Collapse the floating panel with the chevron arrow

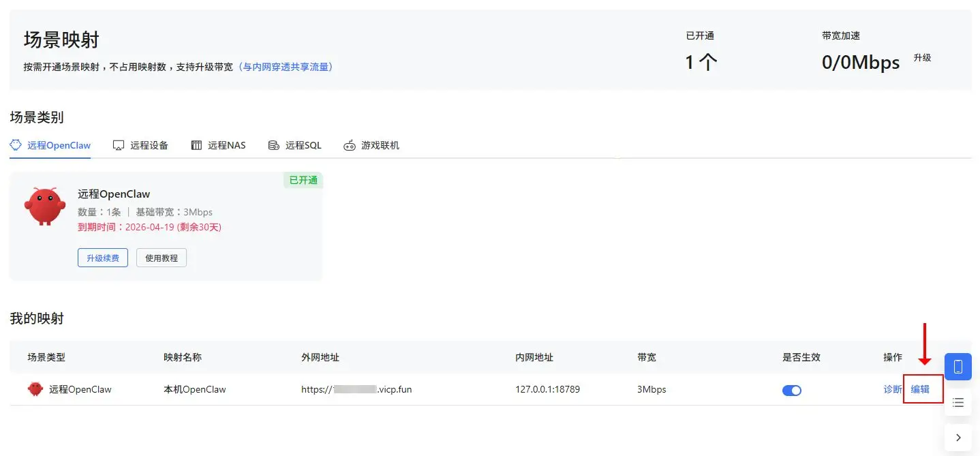(x=958, y=437)
